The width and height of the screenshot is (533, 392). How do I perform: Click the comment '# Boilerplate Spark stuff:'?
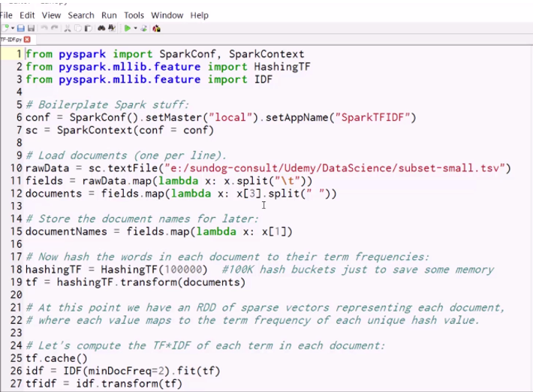tap(107, 104)
